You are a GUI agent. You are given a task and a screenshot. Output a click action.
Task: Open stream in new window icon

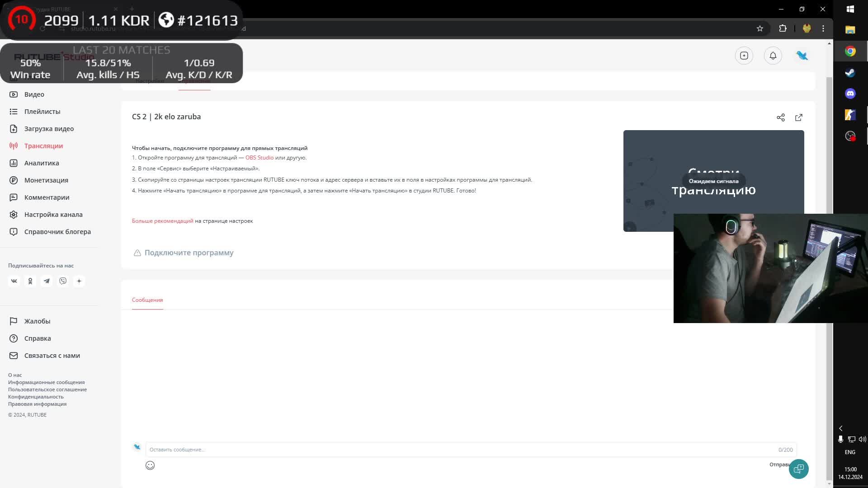pyautogui.click(x=799, y=117)
